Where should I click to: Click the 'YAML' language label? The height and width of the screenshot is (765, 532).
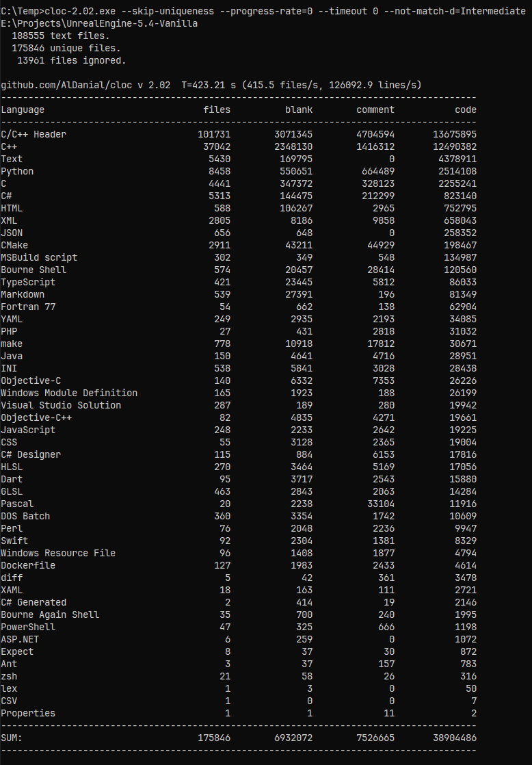12,319
